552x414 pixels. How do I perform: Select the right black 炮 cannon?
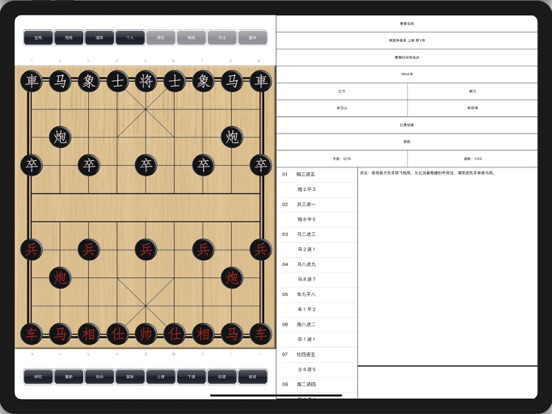pos(232,137)
